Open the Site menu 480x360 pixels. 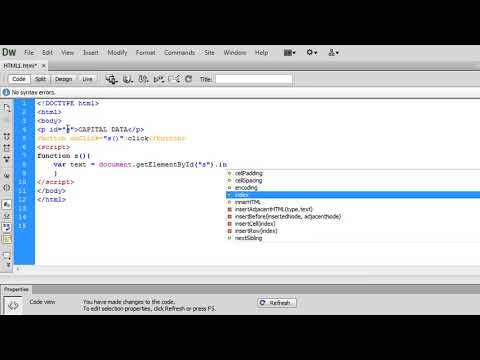209,53
